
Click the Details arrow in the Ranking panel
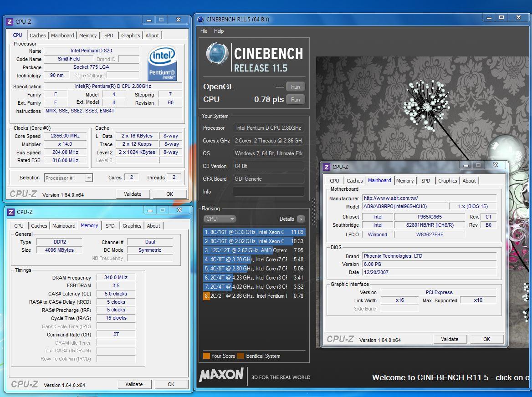click(x=301, y=219)
